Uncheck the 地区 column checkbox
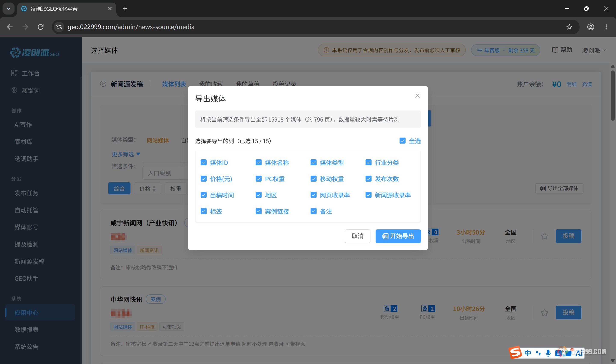 (x=259, y=195)
